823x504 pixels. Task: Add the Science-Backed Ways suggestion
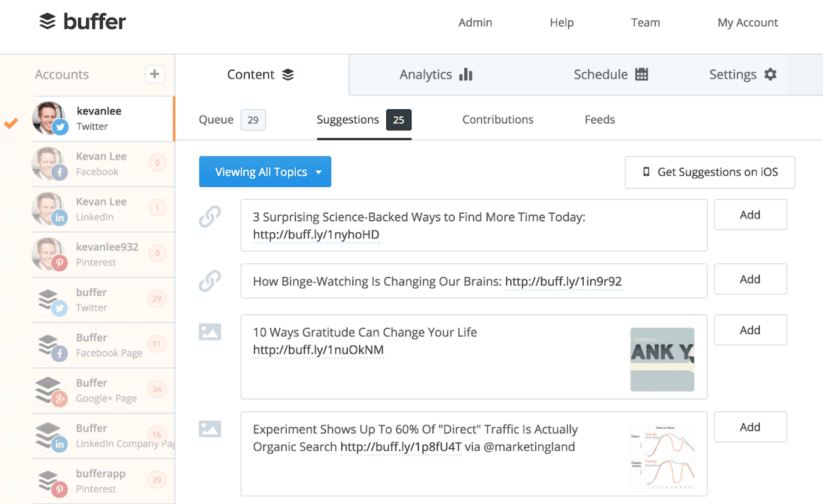click(750, 214)
